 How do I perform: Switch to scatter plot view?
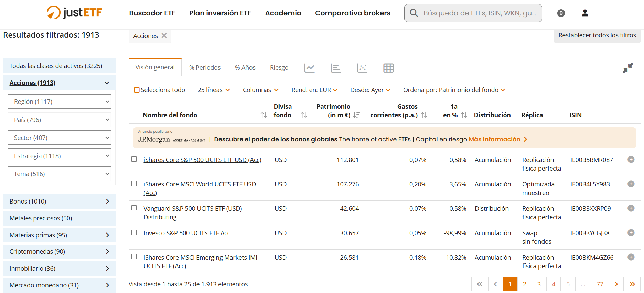362,68
